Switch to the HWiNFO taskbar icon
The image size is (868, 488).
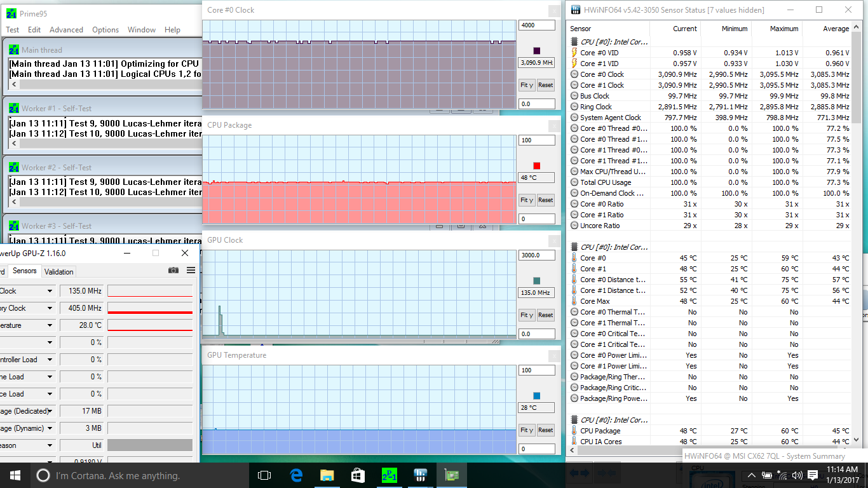click(420, 475)
